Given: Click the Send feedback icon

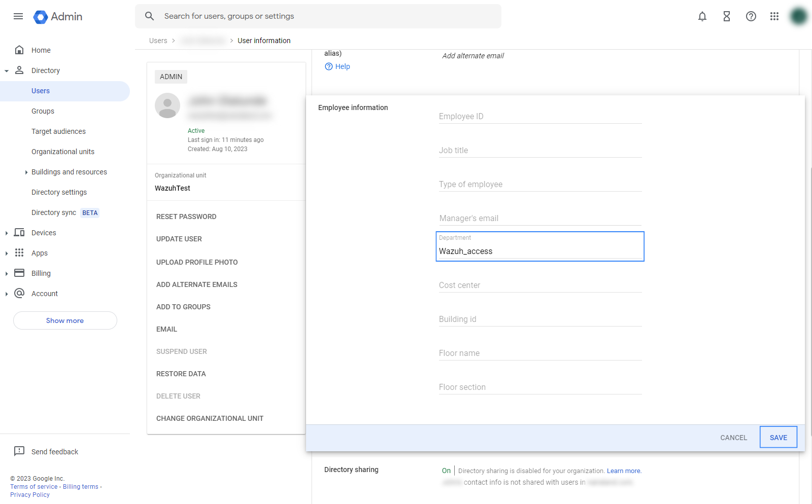Looking at the screenshot, I should (19, 451).
